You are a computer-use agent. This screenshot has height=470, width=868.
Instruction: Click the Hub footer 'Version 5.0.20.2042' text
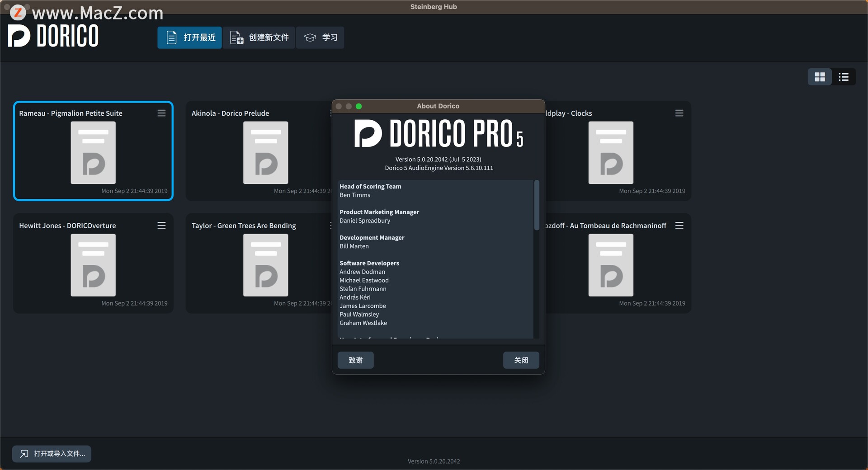(434, 461)
